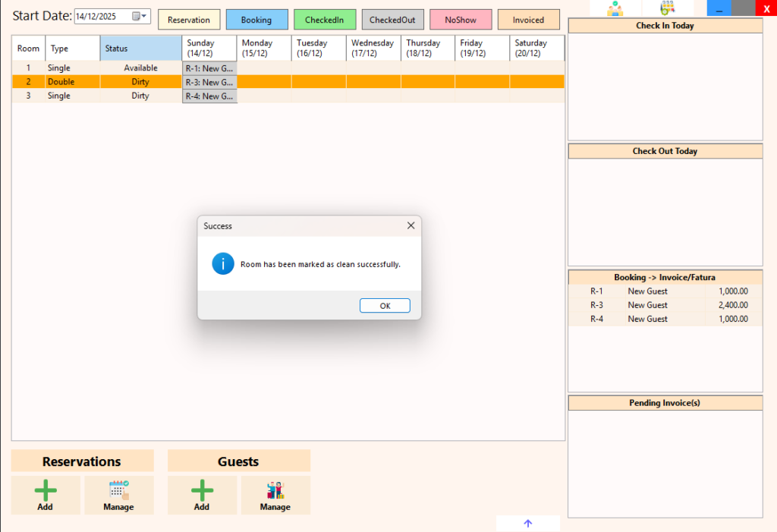Click Add under Reservations
Viewport: 777px width, 532px height.
pos(46,495)
